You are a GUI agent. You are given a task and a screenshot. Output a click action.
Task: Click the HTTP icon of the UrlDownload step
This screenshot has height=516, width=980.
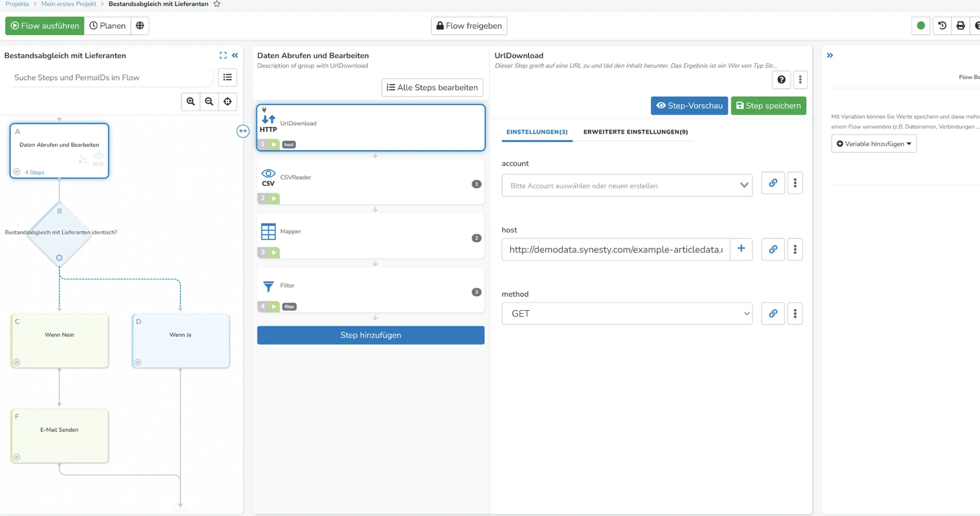tap(268, 123)
